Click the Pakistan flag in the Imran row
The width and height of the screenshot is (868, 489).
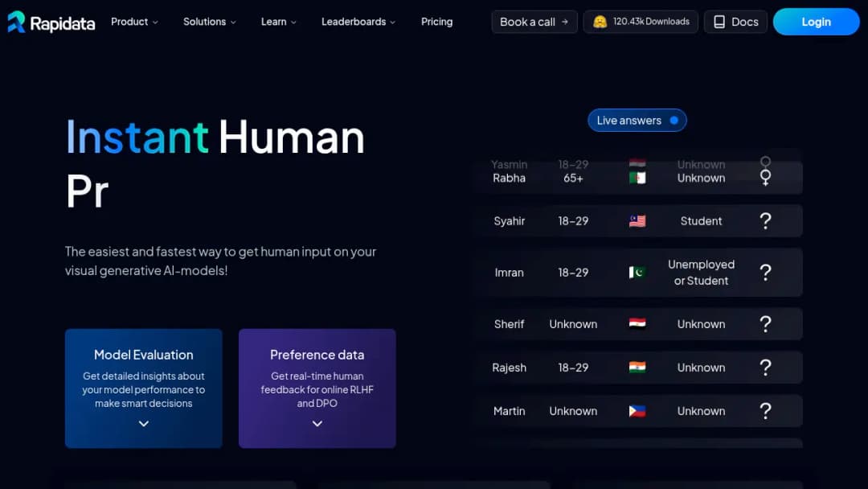coord(637,273)
